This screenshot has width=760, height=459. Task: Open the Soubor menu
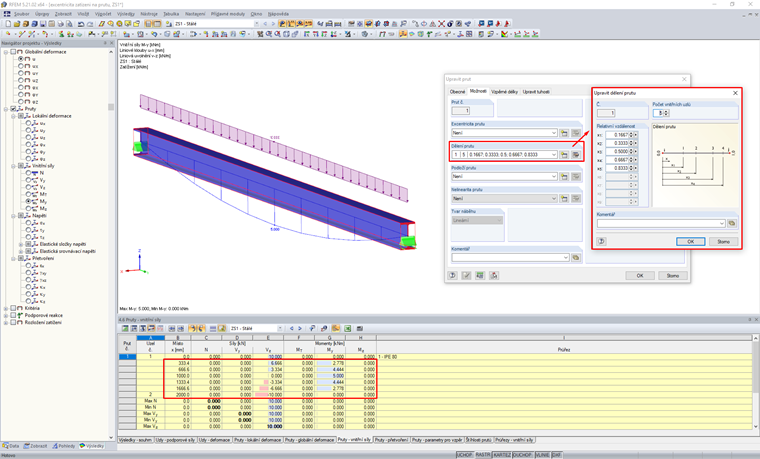[22, 14]
